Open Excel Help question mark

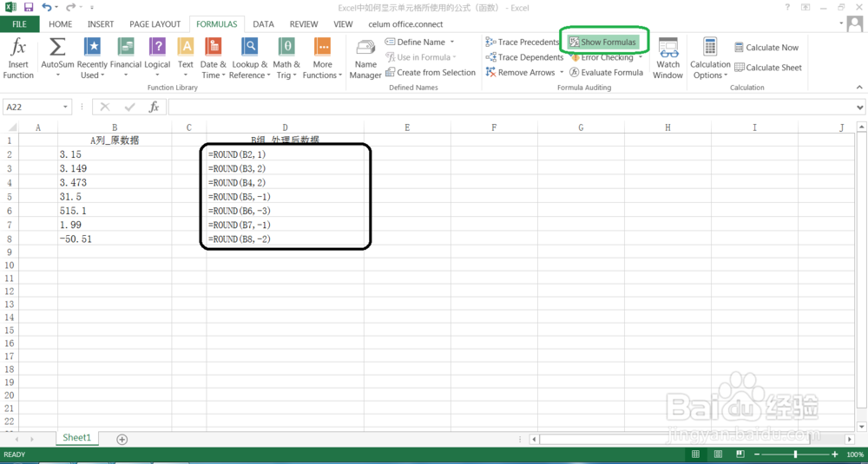pyautogui.click(x=788, y=7)
